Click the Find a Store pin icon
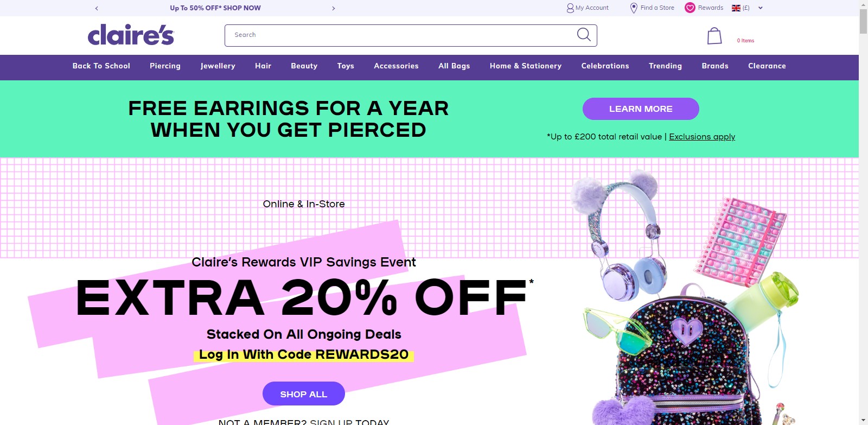 (x=633, y=8)
